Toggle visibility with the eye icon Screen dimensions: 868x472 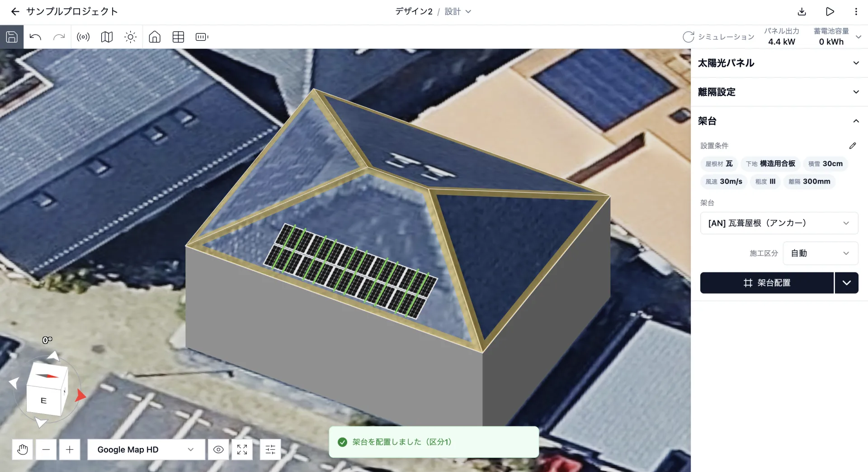click(218, 449)
